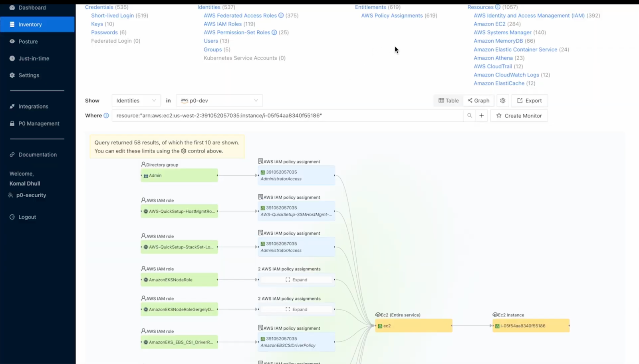Open AWS Systems Manager link
The image size is (639, 364).
(502, 32)
